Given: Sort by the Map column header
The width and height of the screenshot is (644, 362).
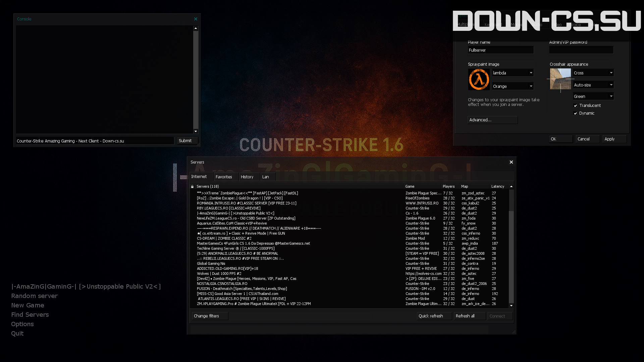Looking at the screenshot, I should 475,186.
